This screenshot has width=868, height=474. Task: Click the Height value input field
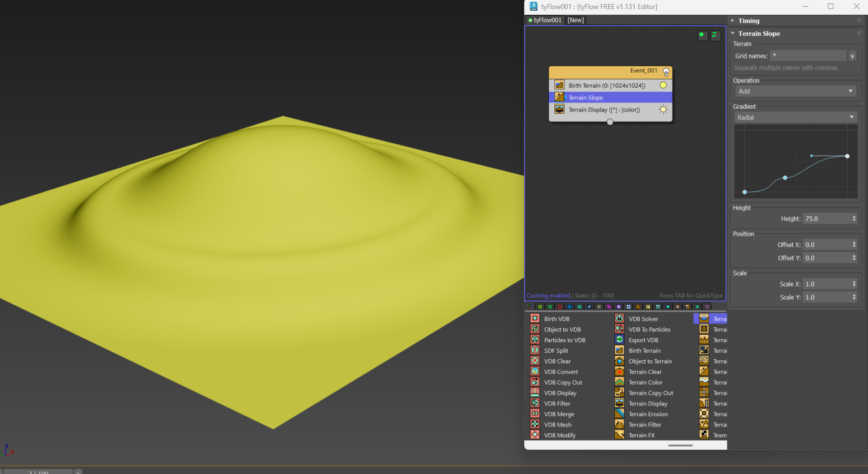point(826,219)
